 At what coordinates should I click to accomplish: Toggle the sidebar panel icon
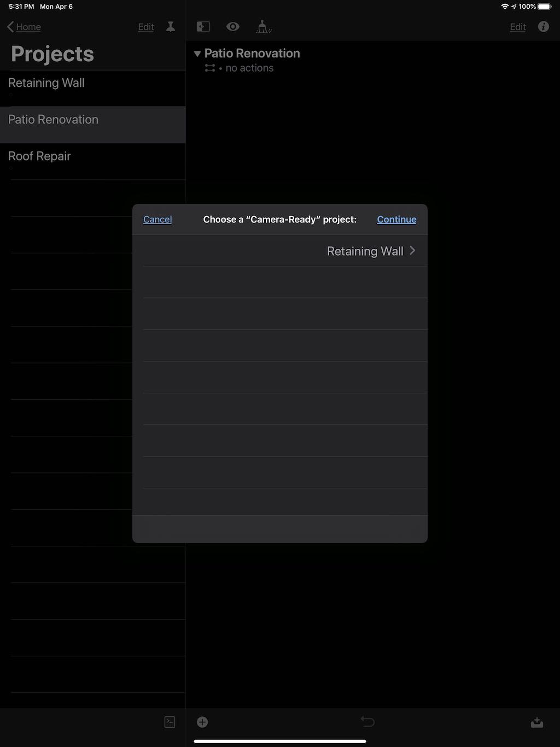coord(203,26)
